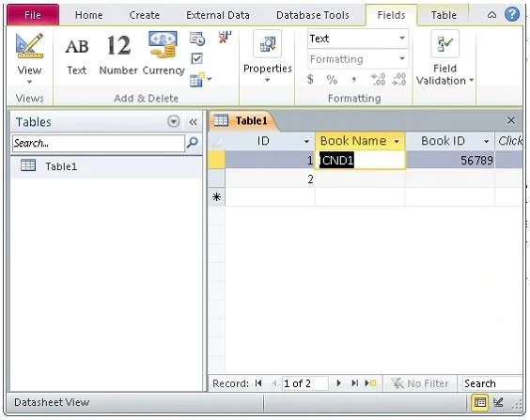Viewport: 530px width, 420px height.
Task: Open the Database Tools tab
Action: (313, 15)
